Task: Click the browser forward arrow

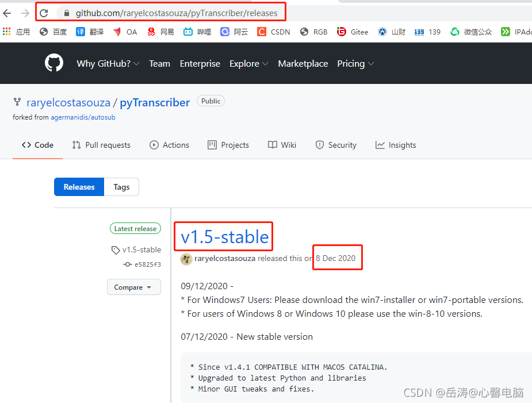Action: [x=25, y=13]
